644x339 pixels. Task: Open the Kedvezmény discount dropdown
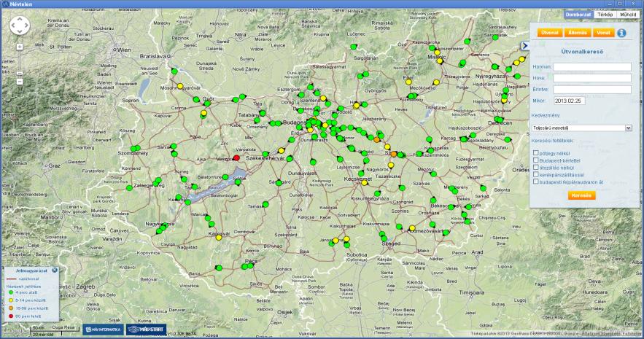582,128
